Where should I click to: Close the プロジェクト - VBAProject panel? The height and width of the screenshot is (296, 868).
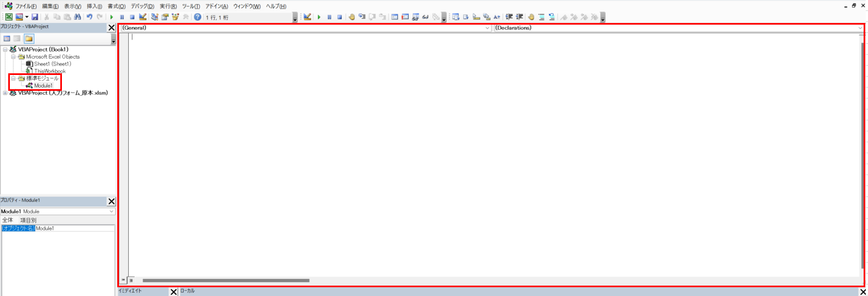(x=112, y=27)
